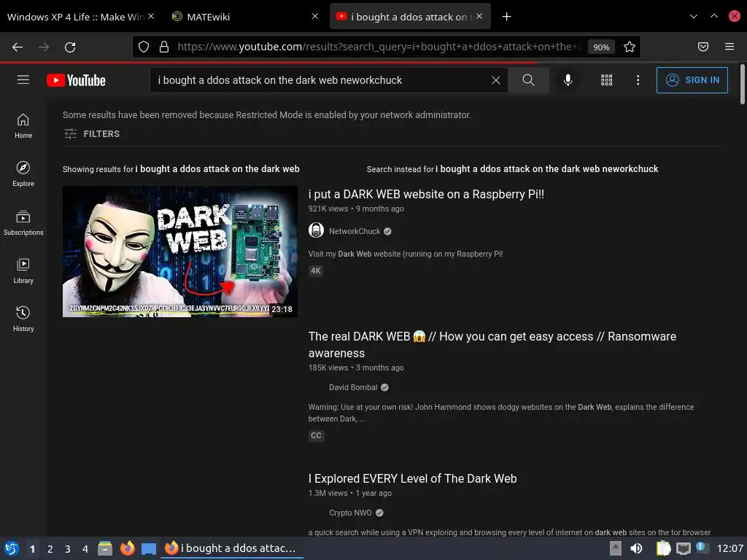Open the network monitor tray icon

point(683,548)
